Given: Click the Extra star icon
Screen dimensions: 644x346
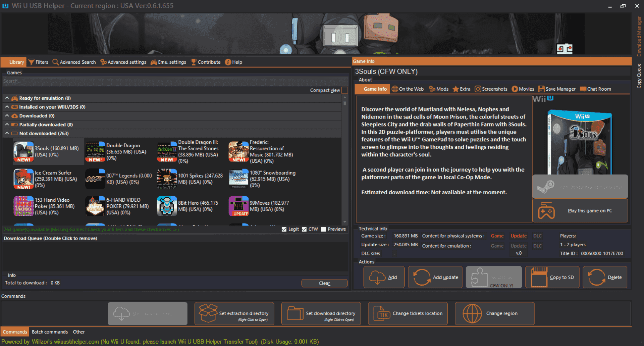Looking at the screenshot, I should tap(455, 89).
